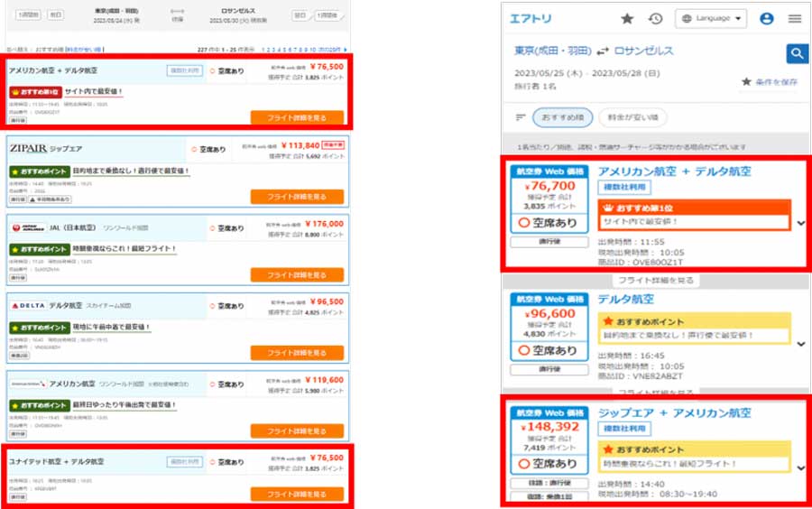
Task: Open フライト詳細を見る for JAL ¥176,000
Action: pyautogui.click(x=297, y=275)
